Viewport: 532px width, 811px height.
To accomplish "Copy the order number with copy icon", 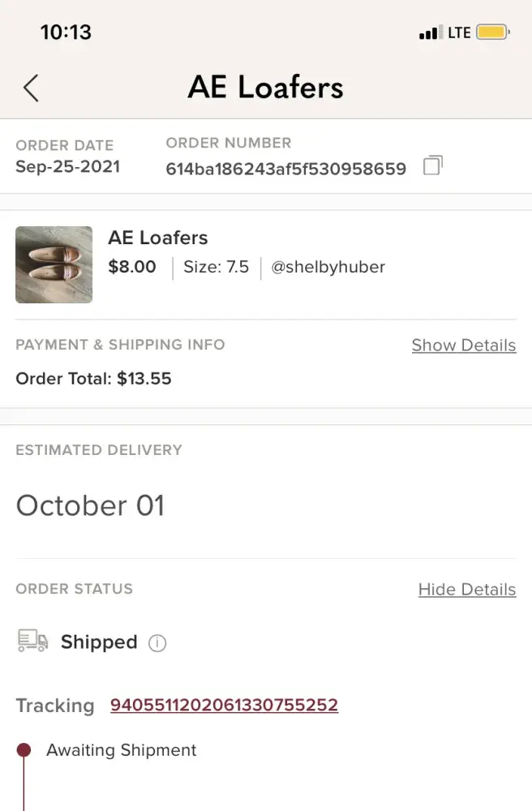I will pyautogui.click(x=433, y=166).
